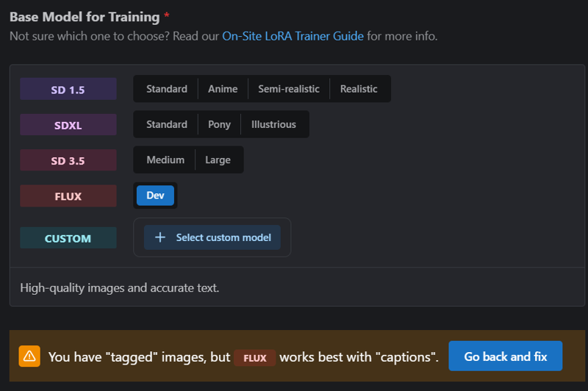The image size is (588, 391).
Task: Click Select custom model button
Action: (212, 237)
